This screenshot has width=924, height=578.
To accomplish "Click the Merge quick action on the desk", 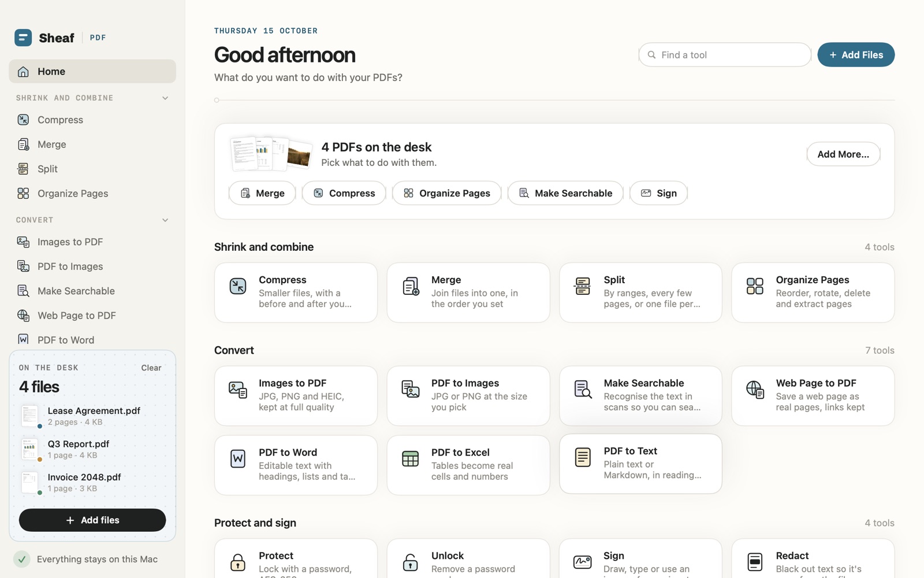I will pyautogui.click(x=262, y=193).
